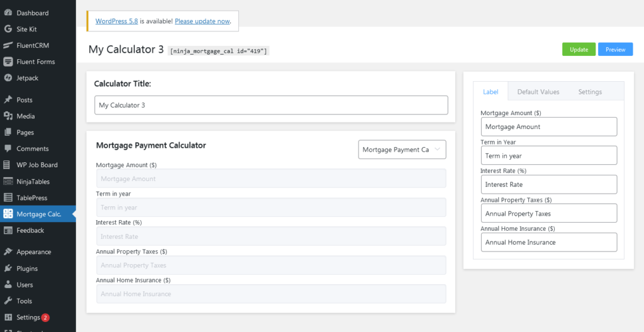Viewport: 644px width, 332px height.
Task: Click the calculator type dropdown chevron
Action: point(437,149)
